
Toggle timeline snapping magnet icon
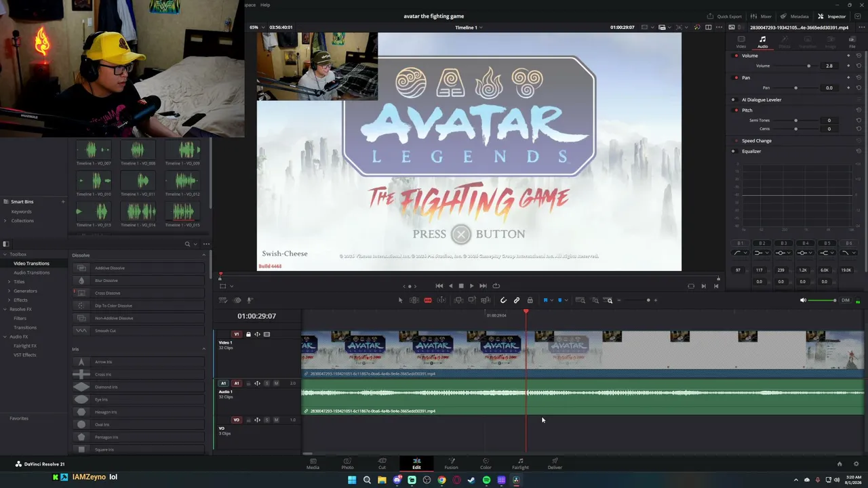pyautogui.click(x=503, y=300)
